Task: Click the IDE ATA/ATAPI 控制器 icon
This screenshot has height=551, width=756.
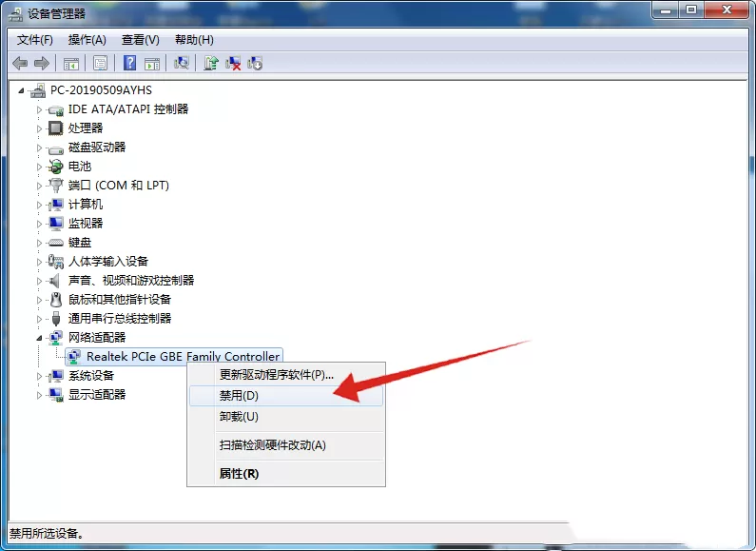Action: [x=56, y=110]
